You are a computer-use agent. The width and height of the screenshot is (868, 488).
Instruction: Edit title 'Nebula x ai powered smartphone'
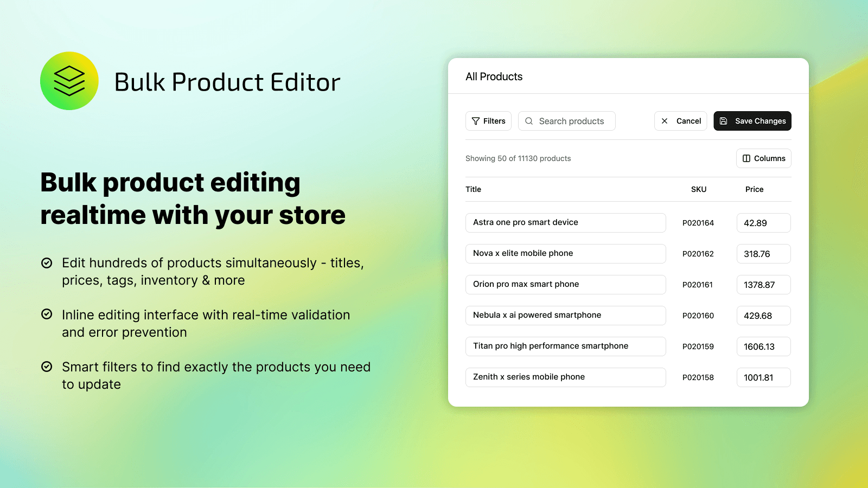pyautogui.click(x=566, y=316)
